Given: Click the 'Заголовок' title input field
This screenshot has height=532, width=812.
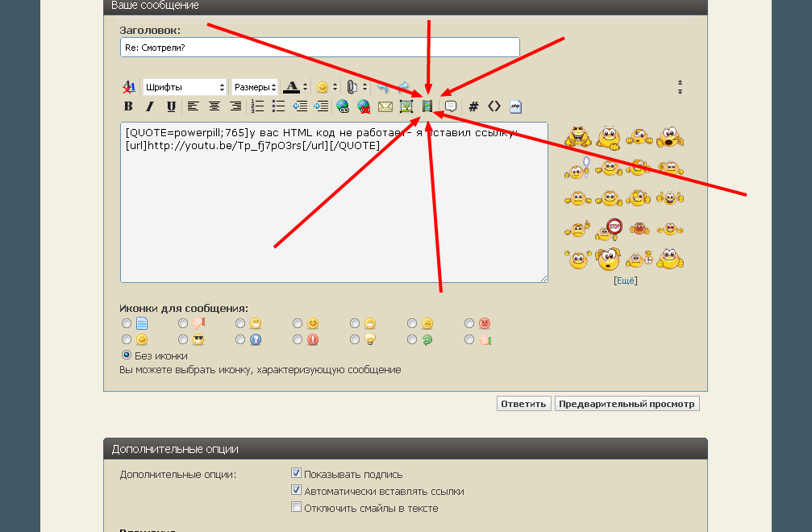Looking at the screenshot, I should [x=319, y=48].
